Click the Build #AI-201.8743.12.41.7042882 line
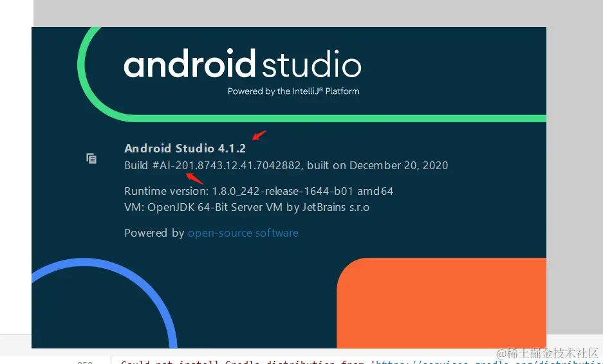 (x=286, y=166)
